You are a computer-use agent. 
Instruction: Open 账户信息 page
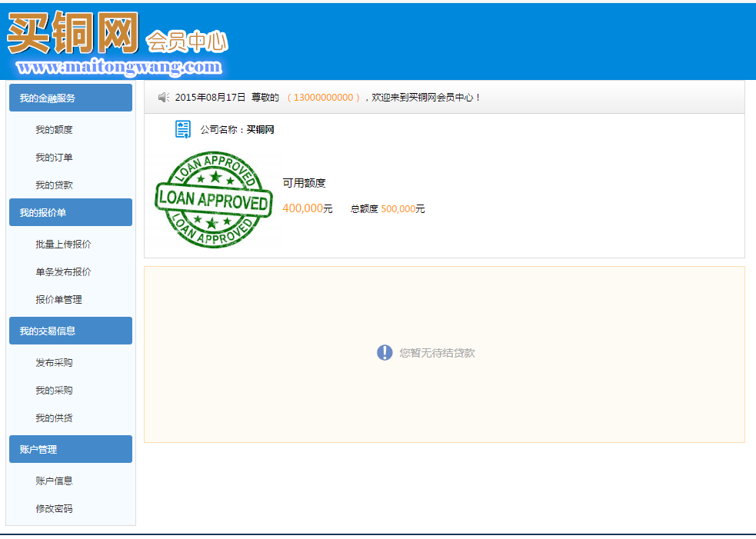(x=54, y=481)
